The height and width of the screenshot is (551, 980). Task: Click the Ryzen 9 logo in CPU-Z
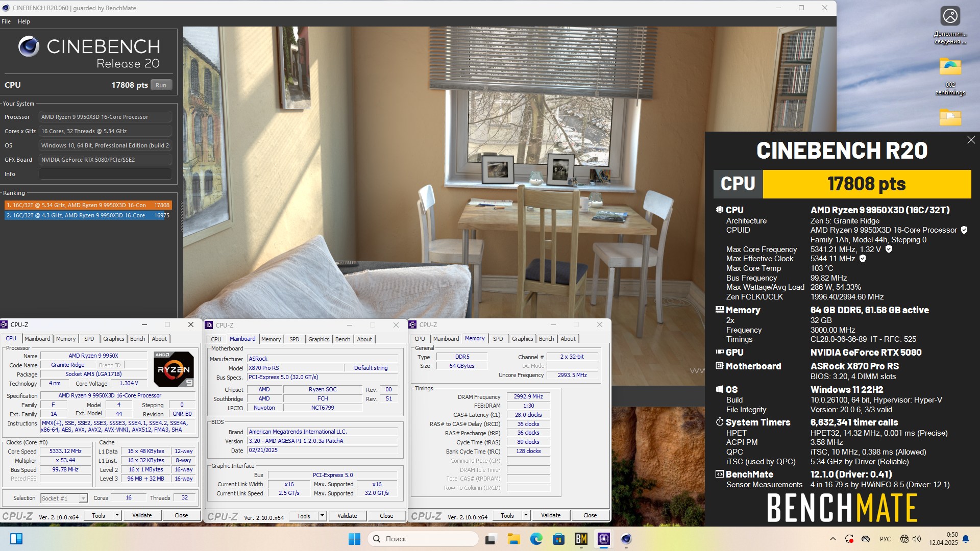click(x=174, y=369)
